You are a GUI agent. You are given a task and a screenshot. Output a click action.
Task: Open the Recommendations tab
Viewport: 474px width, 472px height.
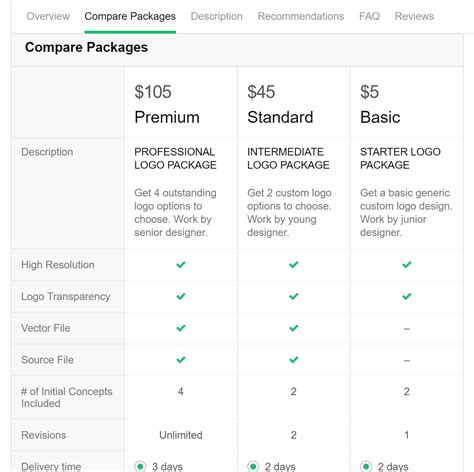[x=301, y=16]
